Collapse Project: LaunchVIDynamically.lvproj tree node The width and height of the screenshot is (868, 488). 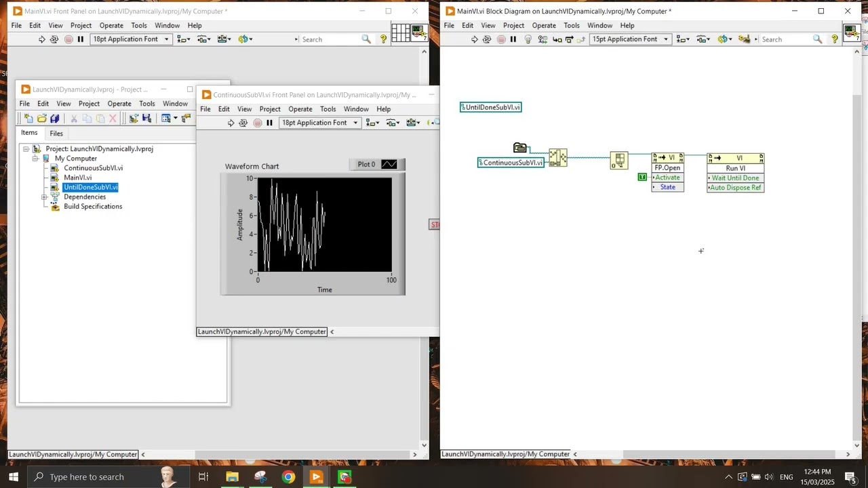26,149
